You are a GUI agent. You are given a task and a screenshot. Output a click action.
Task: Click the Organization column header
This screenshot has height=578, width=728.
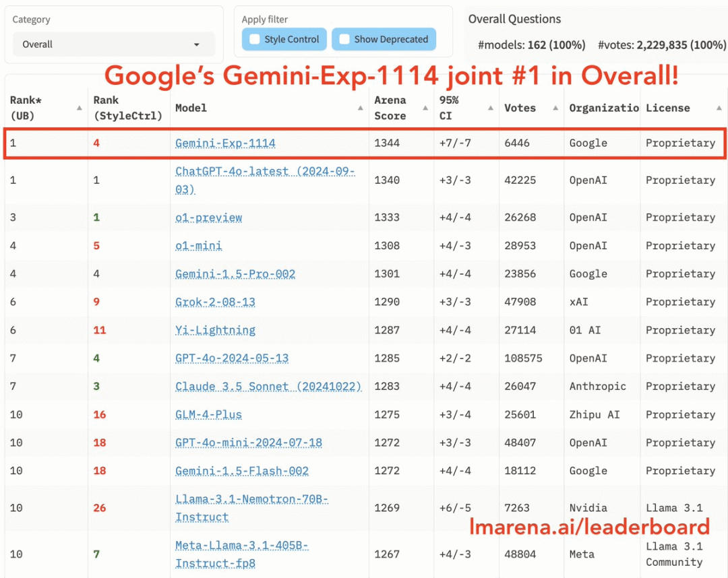(603, 108)
